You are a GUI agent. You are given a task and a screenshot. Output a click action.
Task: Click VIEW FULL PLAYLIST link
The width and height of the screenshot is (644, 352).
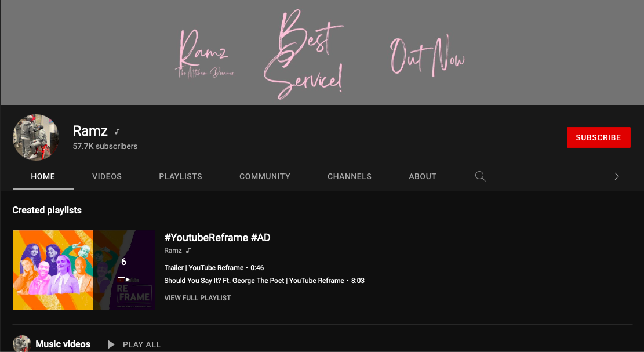click(x=198, y=298)
